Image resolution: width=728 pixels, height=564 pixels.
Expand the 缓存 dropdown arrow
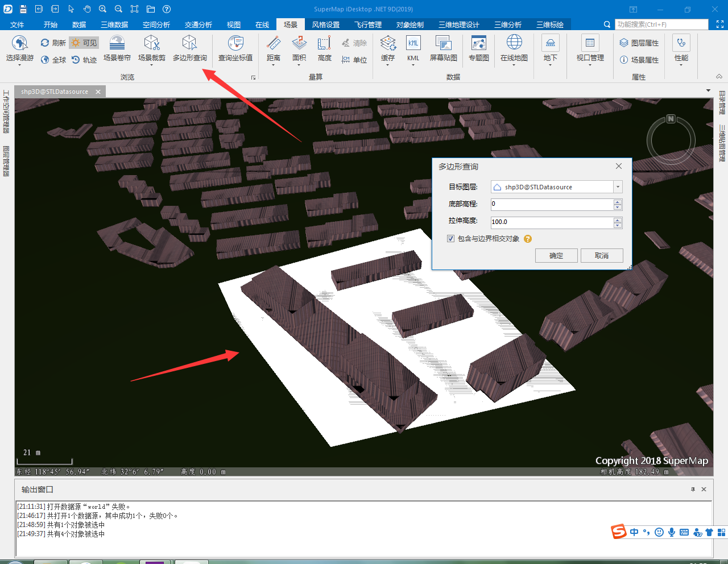click(x=388, y=65)
